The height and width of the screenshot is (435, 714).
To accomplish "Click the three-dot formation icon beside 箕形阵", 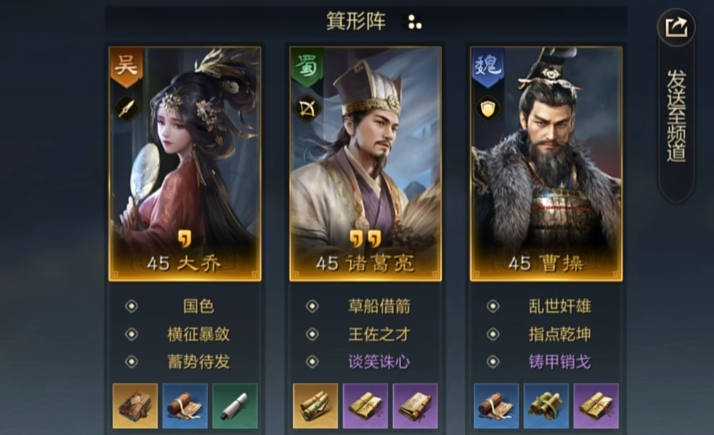I will 414,22.
